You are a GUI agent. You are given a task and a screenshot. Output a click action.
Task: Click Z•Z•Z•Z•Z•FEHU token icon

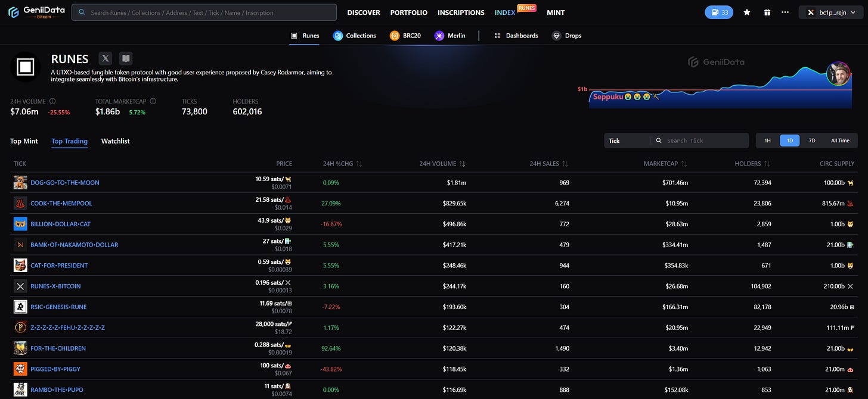pos(20,328)
